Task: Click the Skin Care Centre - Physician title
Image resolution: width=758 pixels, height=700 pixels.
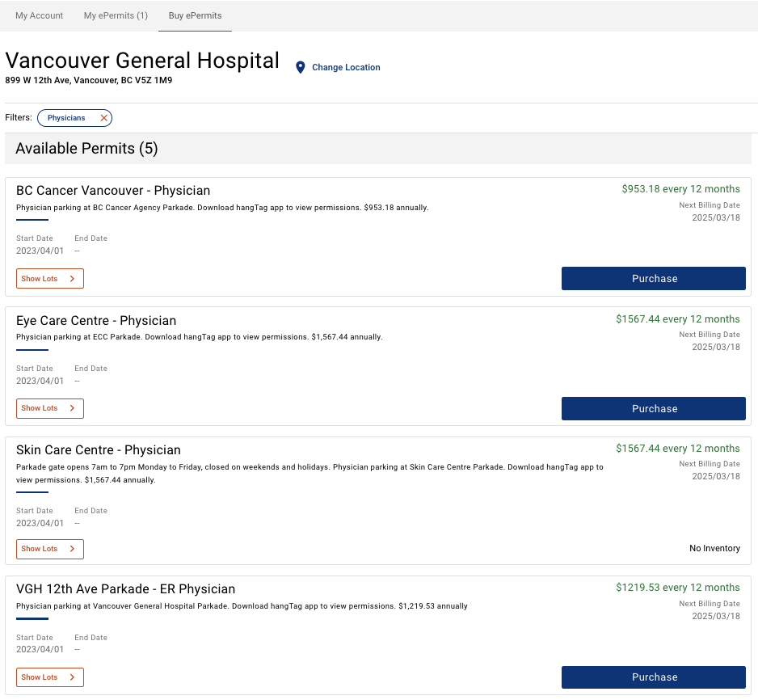Action: [x=99, y=450]
